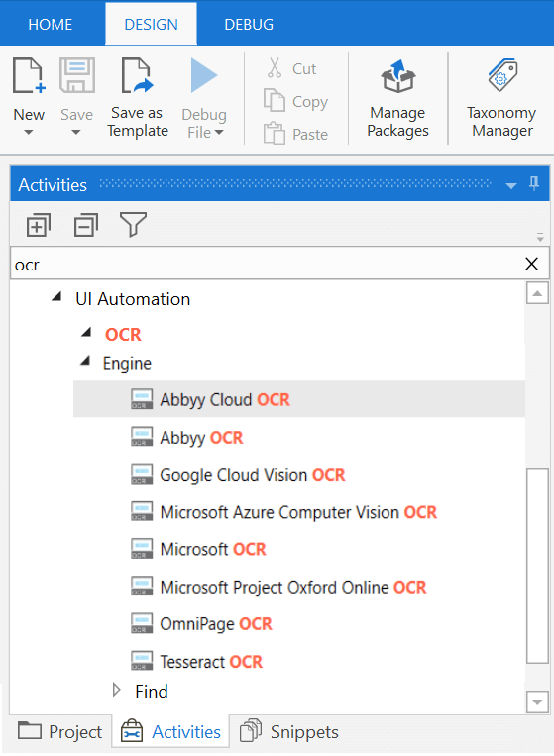Open the Activities panel options dropdown
This screenshot has width=554, height=756.
511,185
